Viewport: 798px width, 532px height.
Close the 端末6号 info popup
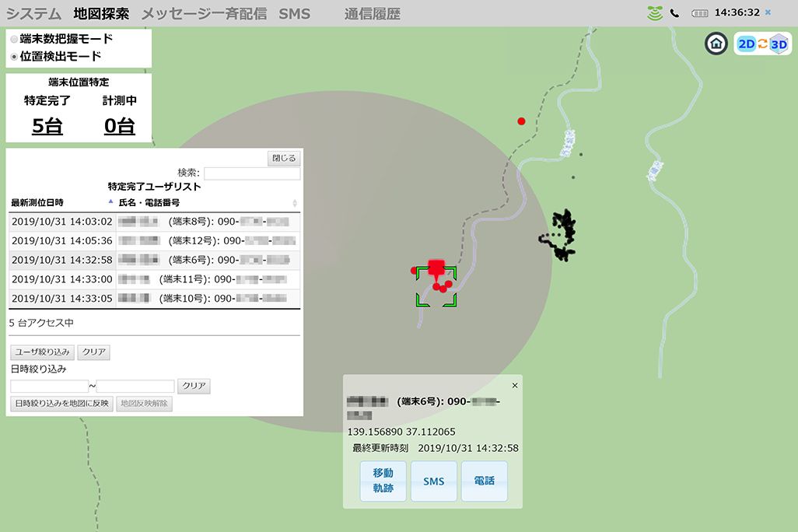tap(515, 385)
